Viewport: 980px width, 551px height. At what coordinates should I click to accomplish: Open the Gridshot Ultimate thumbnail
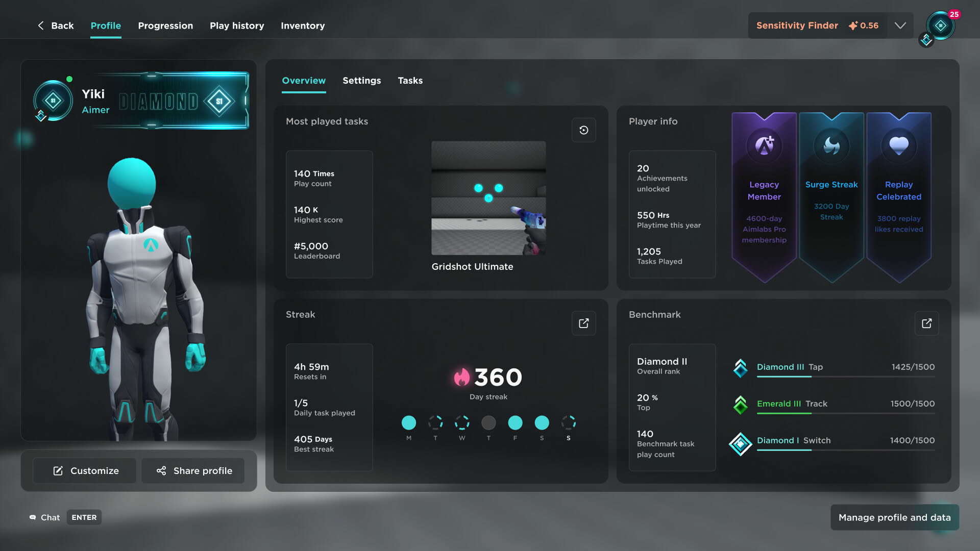pyautogui.click(x=488, y=198)
